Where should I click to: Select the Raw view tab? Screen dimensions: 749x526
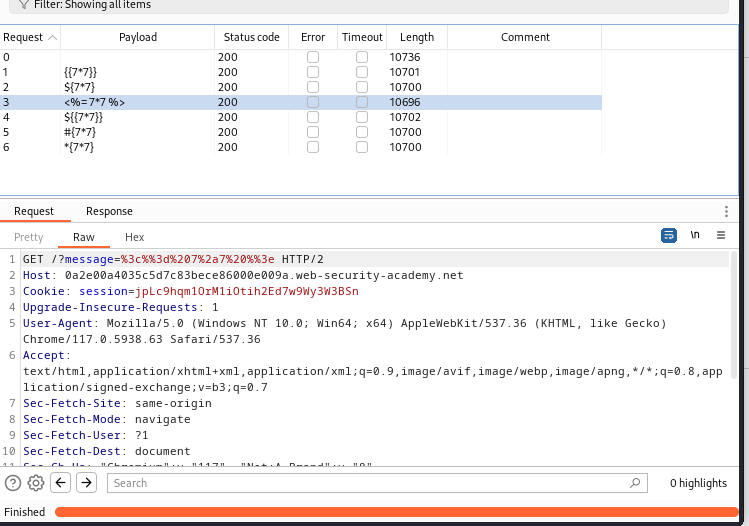(84, 237)
